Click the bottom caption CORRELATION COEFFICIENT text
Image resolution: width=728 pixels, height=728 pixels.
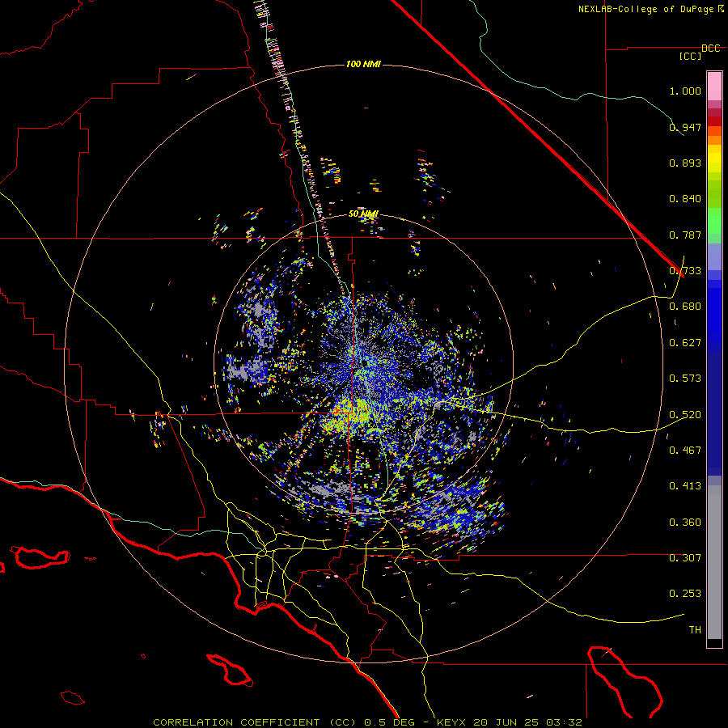pyautogui.click(x=236, y=722)
